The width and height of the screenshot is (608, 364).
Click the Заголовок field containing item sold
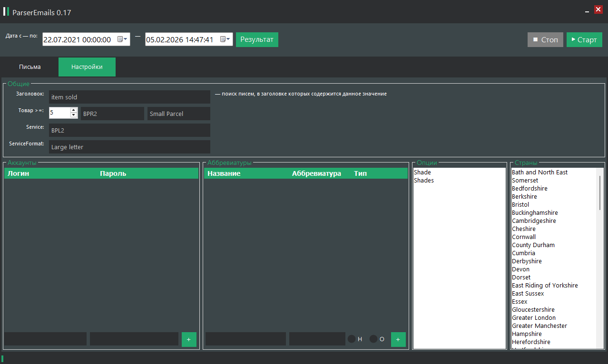coord(129,97)
